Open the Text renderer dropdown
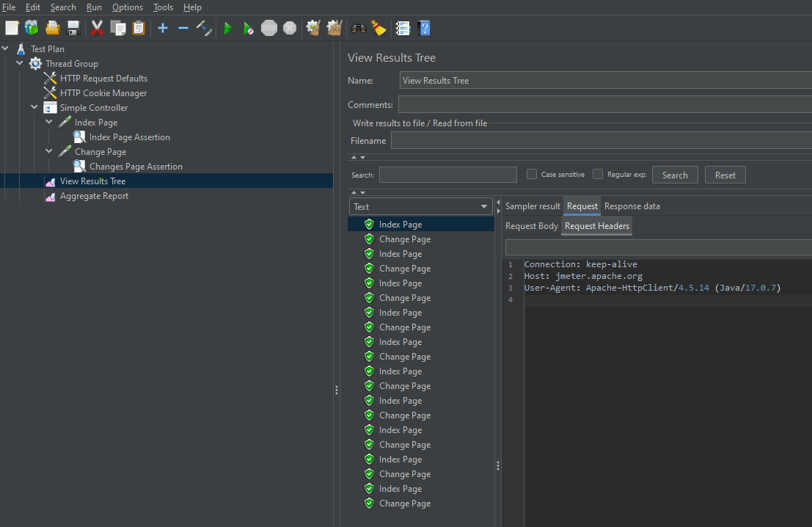812x527 pixels. click(421, 207)
